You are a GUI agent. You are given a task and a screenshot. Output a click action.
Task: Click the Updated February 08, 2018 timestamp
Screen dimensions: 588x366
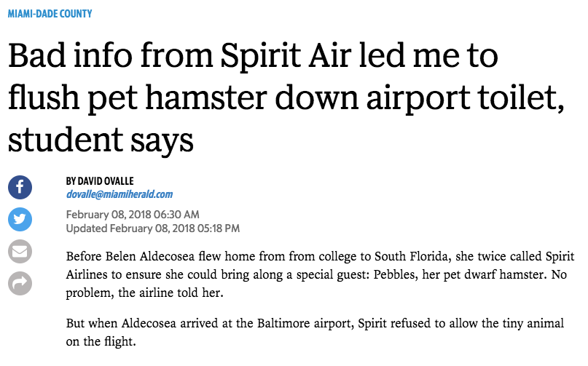click(x=152, y=228)
